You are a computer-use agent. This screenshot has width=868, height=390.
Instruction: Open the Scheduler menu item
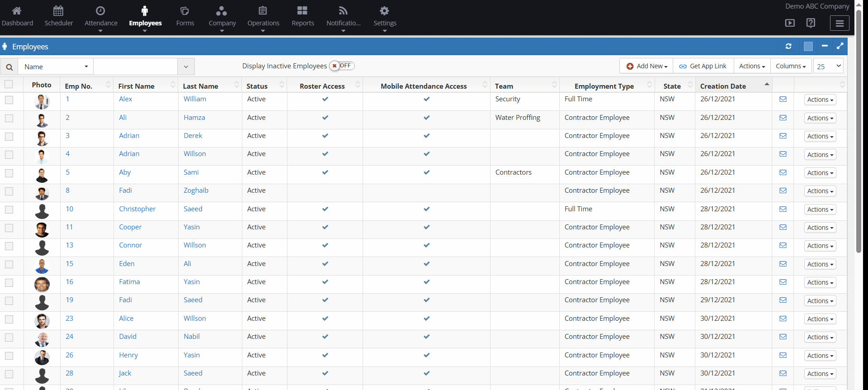pyautogui.click(x=59, y=16)
